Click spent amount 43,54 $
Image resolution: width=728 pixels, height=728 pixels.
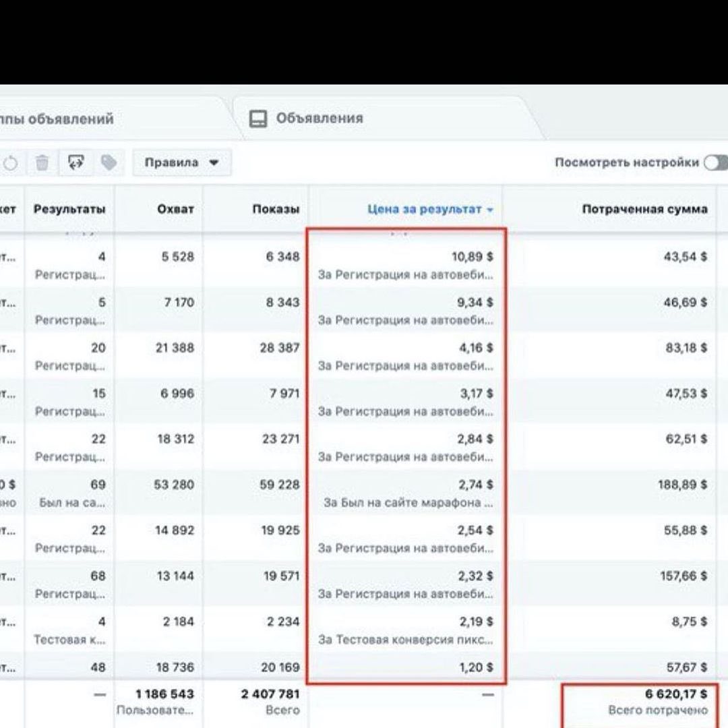tap(686, 257)
